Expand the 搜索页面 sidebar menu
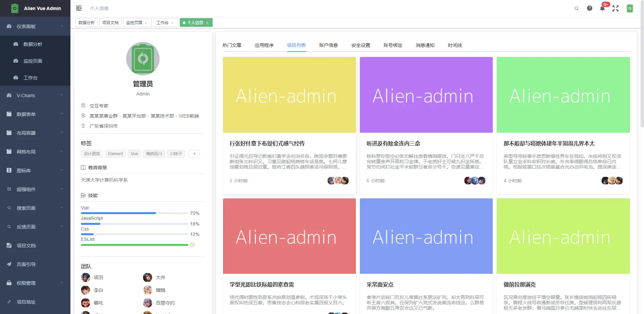This screenshot has height=314, width=644. tap(35, 208)
